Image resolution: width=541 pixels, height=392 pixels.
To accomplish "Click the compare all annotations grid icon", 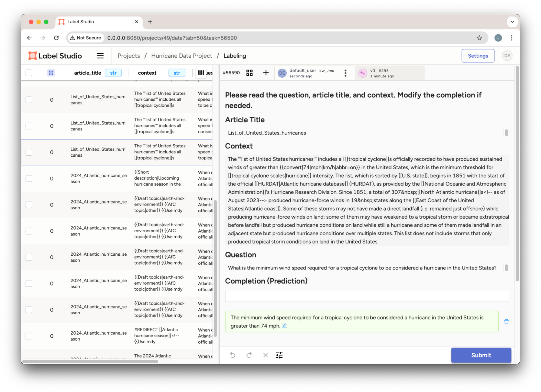I will (x=249, y=73).
